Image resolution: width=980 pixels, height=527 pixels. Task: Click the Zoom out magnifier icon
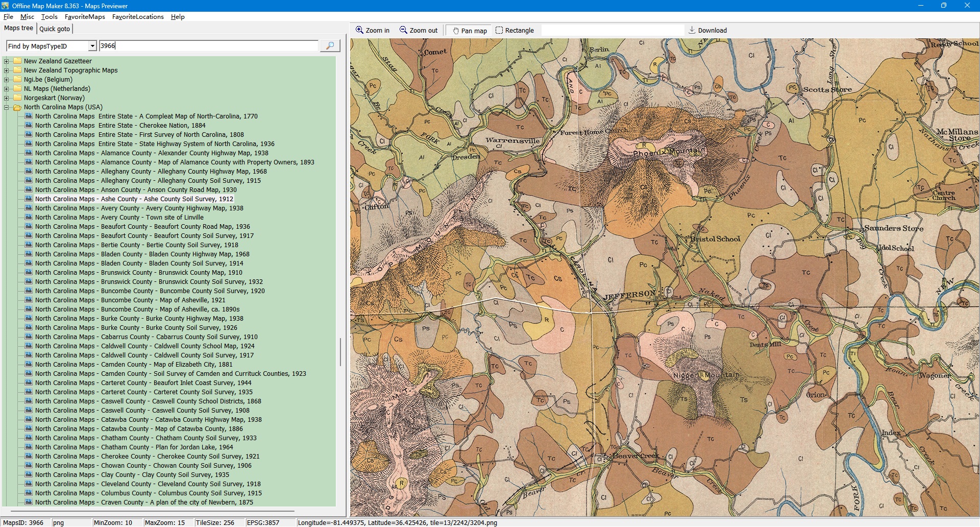[403, 30]
